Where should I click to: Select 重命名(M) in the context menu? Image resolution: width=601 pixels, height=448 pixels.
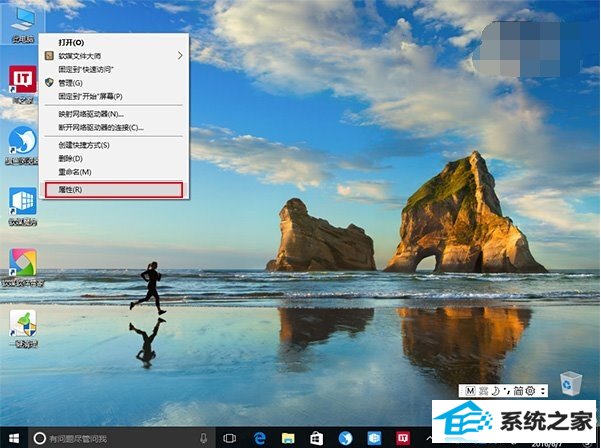(x=114, y=172)
